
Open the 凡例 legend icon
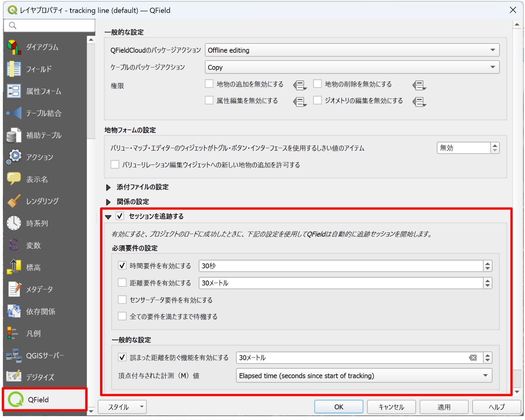(13, 333)
